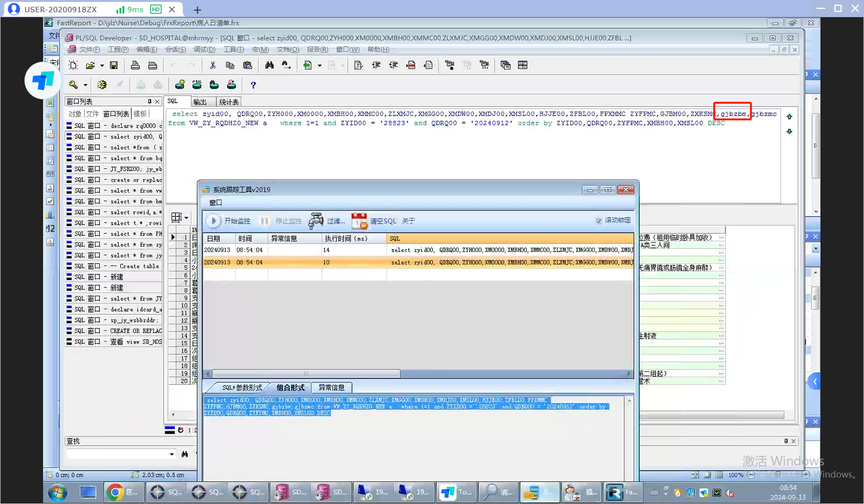
Task: Click the Save icon in toolbar
Action: pyautogui.click(x=114, y=66)
